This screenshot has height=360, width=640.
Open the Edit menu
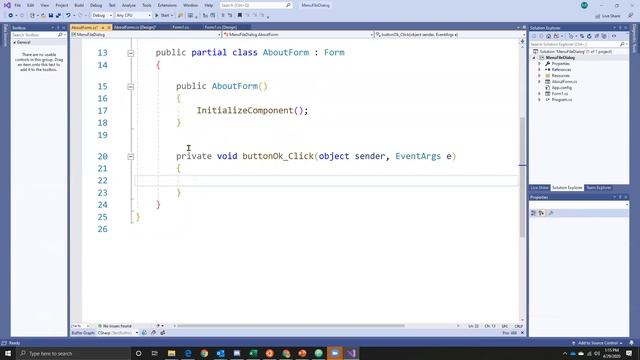pos(31,5)
